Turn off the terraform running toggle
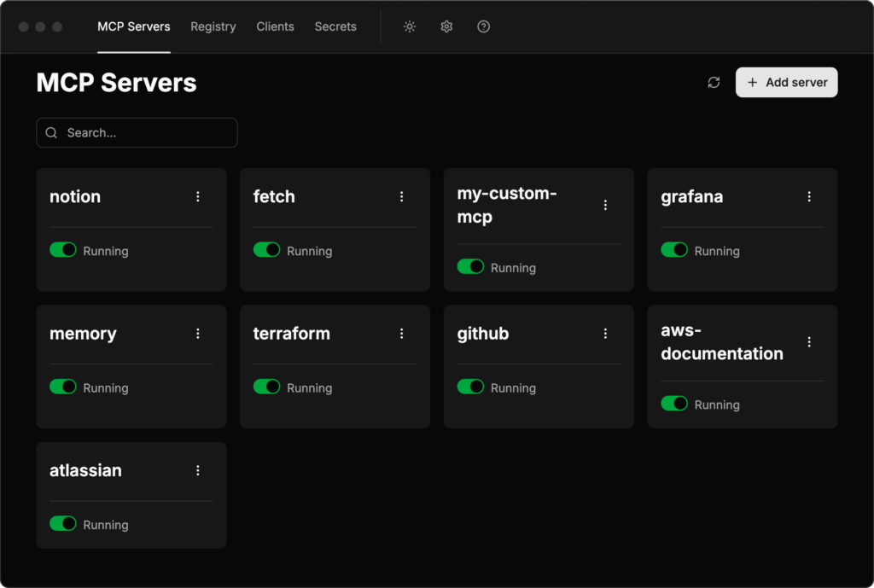 click(x=266, y=387)
